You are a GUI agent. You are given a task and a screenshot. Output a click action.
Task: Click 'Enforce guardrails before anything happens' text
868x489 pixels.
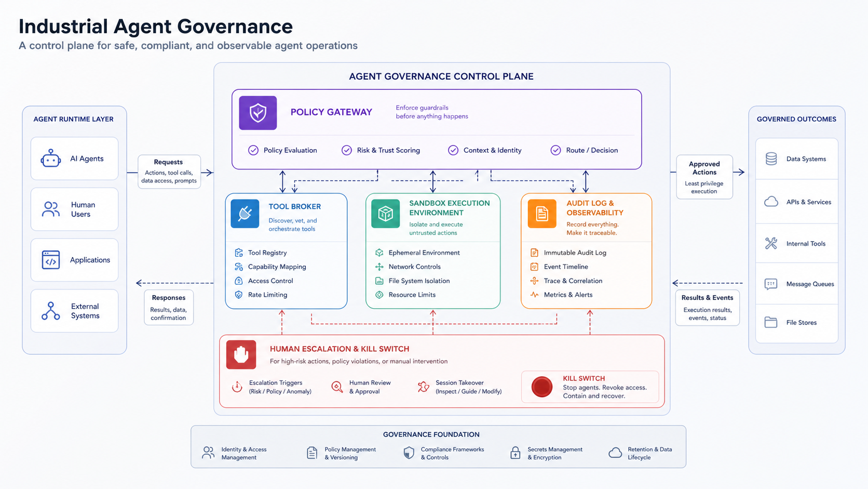432,112
